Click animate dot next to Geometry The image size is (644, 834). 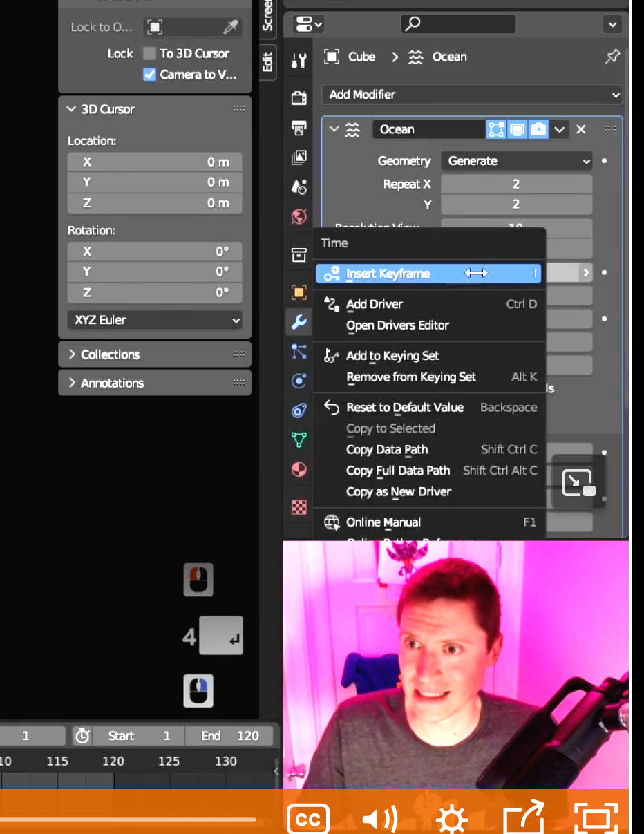(x=605, y=161)
